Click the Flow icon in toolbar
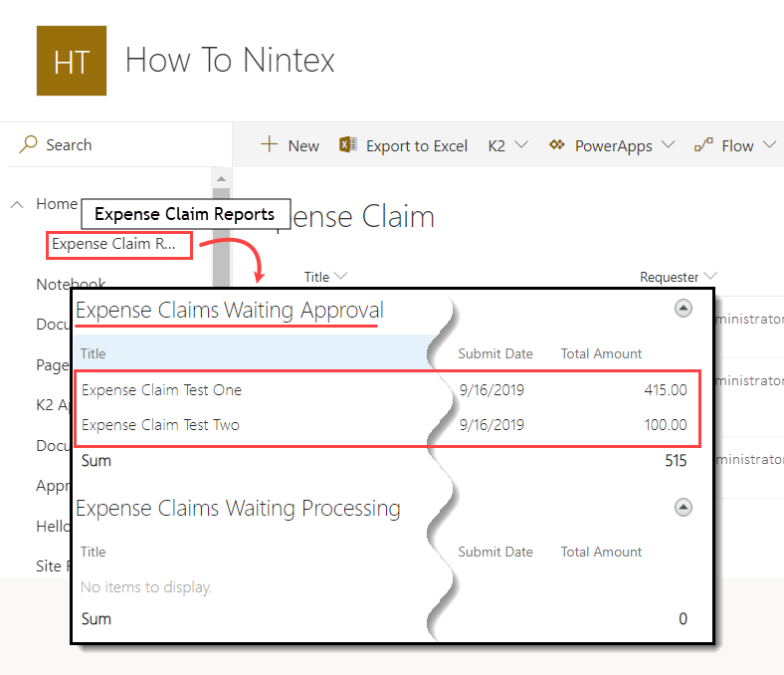 (703, 145)
